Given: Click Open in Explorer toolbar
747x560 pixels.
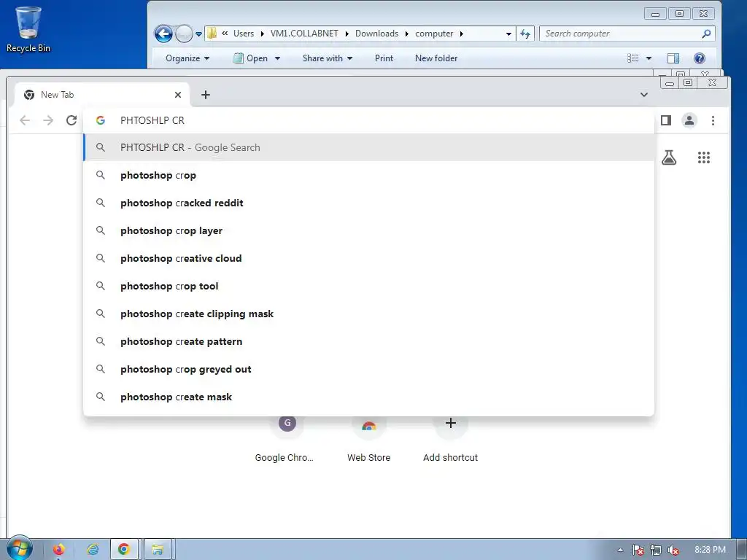Looking at the screenshot, I should [251, 58].
